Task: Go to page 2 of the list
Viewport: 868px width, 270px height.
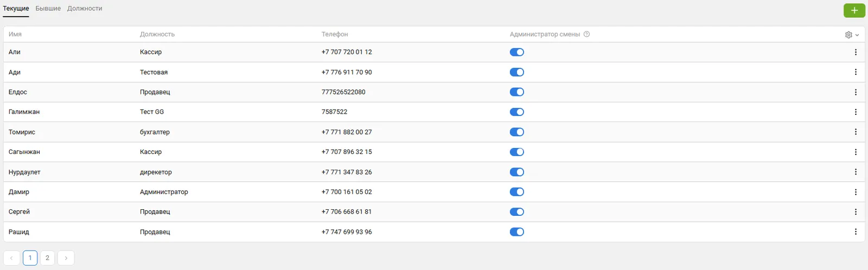Action: pos(47,258)
